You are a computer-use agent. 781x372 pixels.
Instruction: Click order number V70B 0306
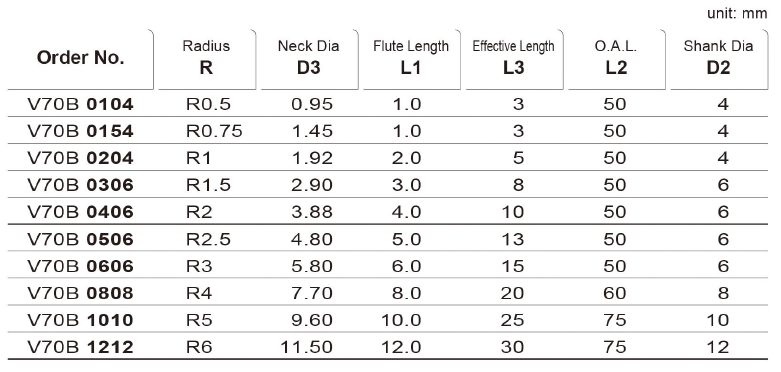[x=80, y=185]
